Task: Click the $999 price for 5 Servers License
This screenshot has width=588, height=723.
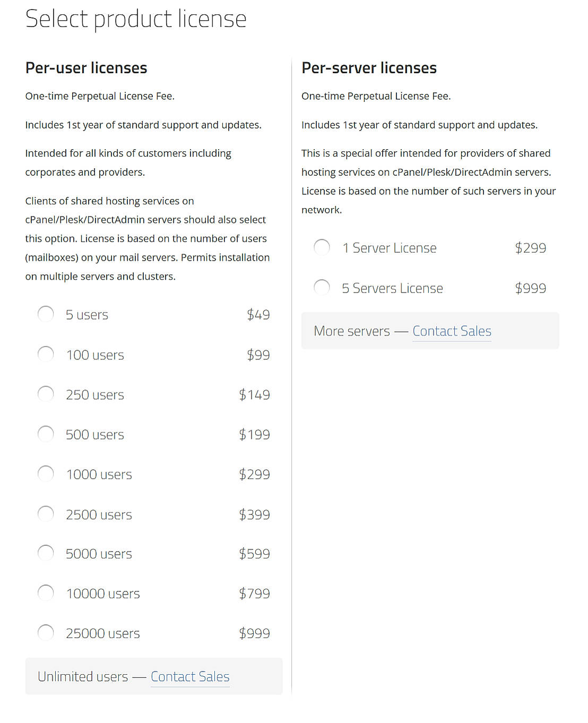Action: (530, 288)
